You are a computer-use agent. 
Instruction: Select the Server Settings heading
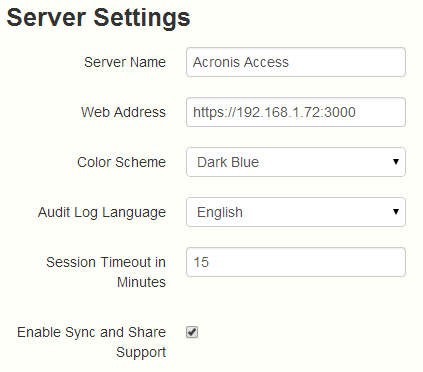(98, 17)
